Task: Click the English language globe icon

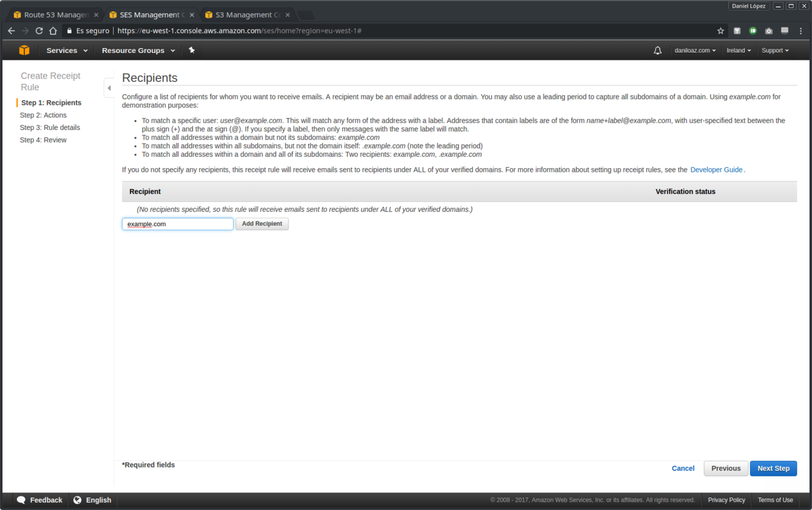Action: [76, 500]
